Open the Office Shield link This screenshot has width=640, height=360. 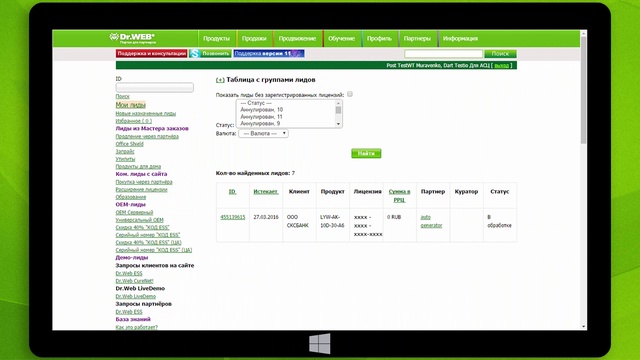pos(129,144)
